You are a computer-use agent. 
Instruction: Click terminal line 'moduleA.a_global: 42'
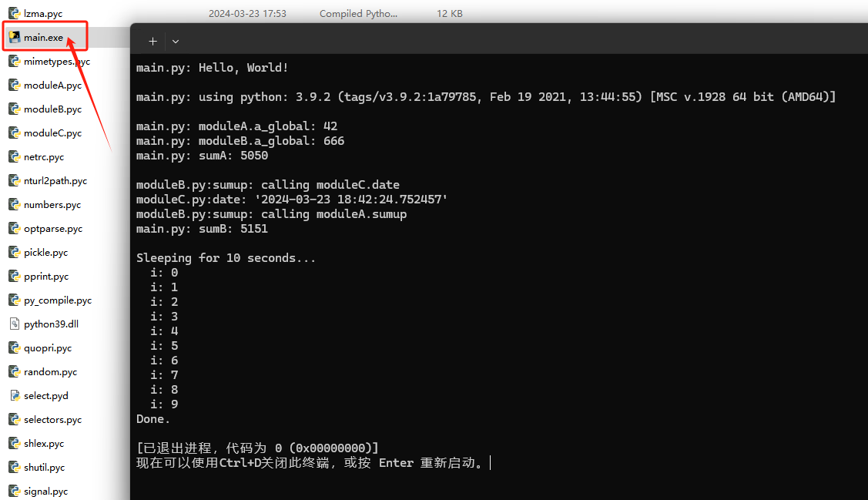tap(237, 126)
